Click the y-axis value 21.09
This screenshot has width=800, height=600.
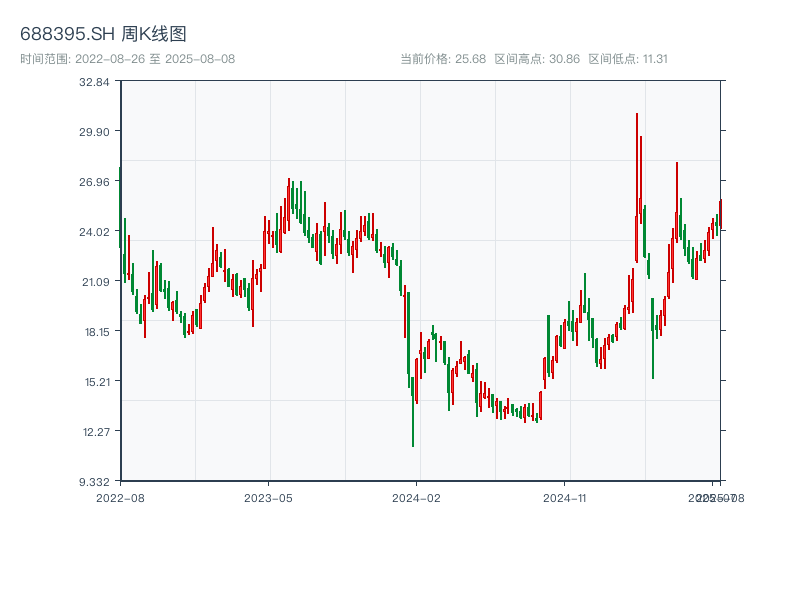(x=96, y=282)
